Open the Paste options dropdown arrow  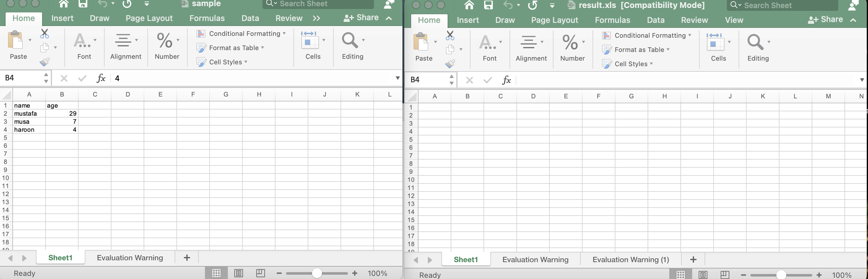point(29,40)
